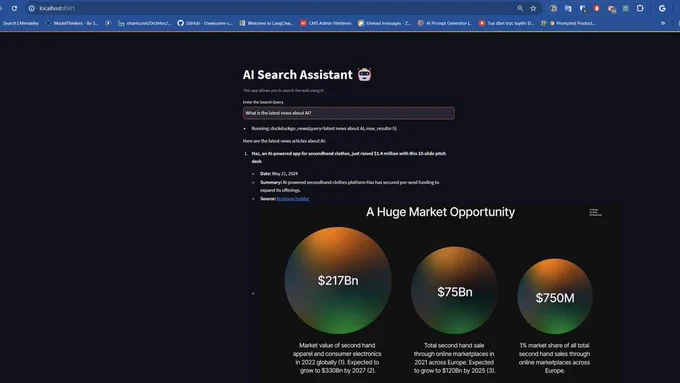Open the Toa đàm trực tuyến bookmark
This screenshot has width=680, height=383.
point(506,23)
